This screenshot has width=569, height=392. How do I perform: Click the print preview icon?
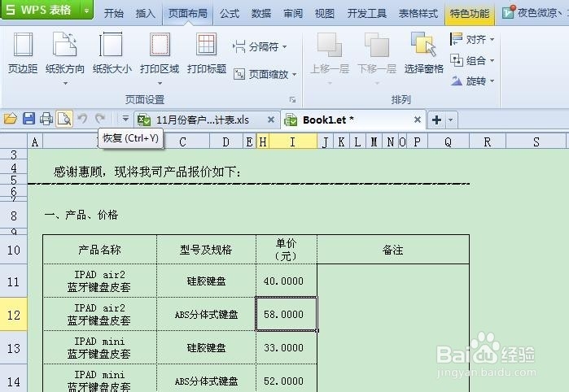click(64, 119)
